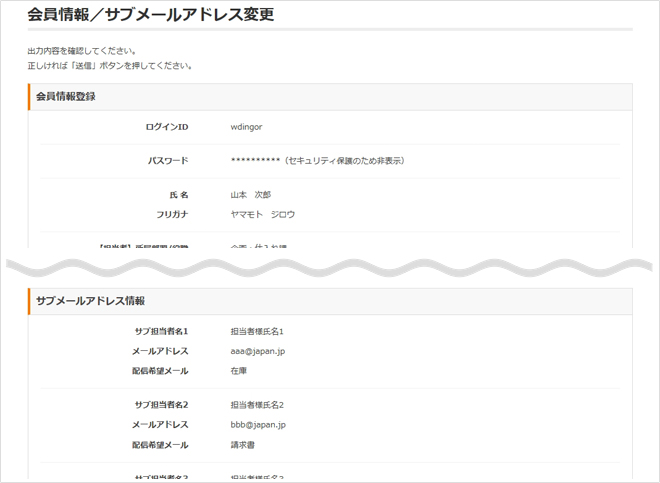
Task: Click the email address bbb@japan.jp
Action: click(258, 425)
